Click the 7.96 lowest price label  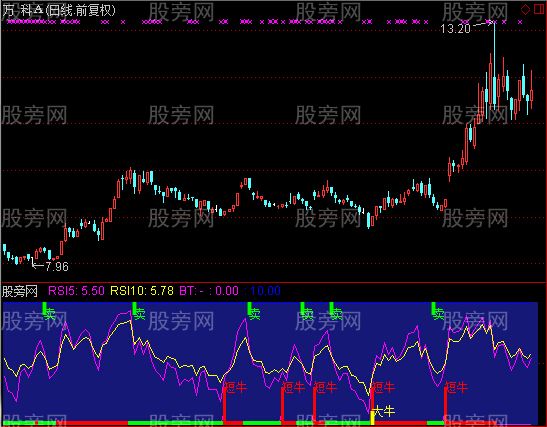57,267
